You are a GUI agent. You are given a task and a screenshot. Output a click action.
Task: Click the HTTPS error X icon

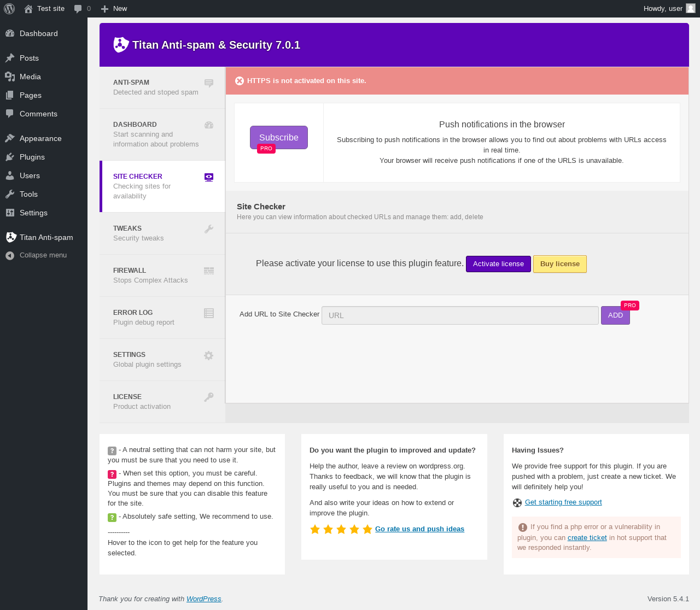click(240, 81)
